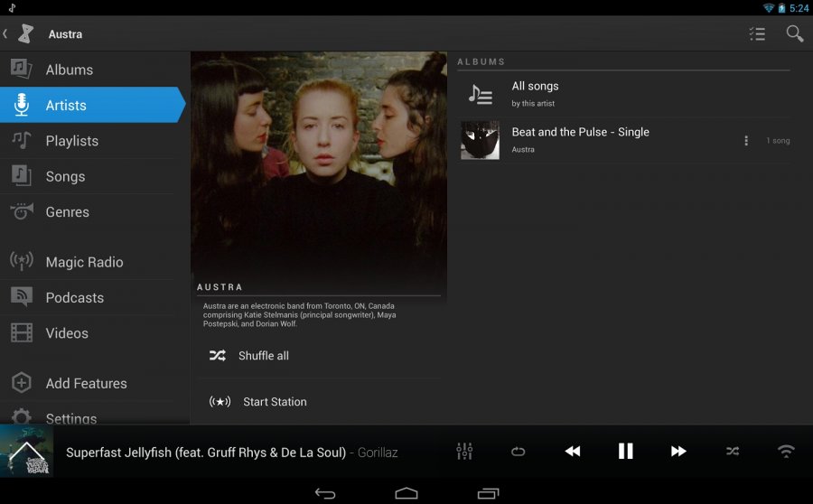The width and height of the screenshot is (813, 504).
Task: Tap the Android back navigation button
Action: (325, 493)
